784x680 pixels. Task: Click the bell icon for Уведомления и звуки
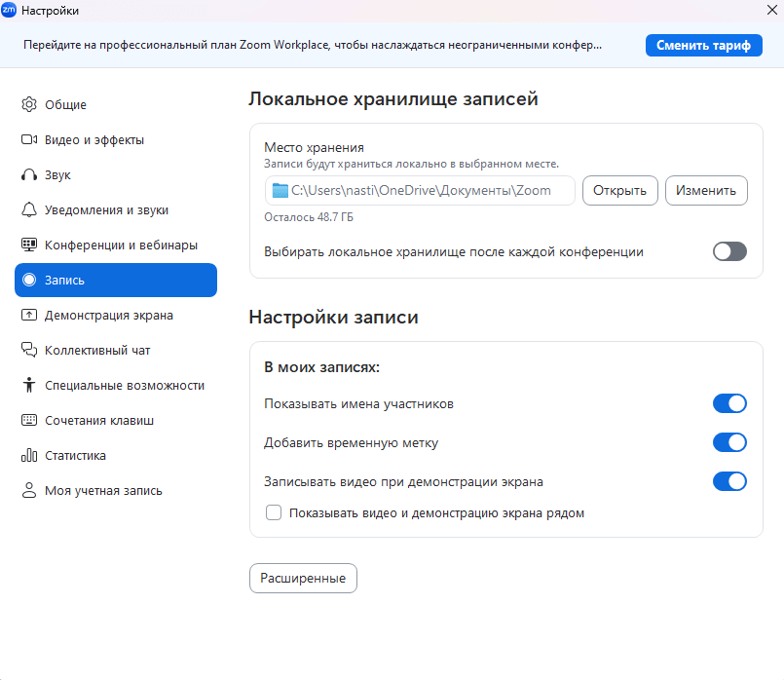(x=29, y=210)
